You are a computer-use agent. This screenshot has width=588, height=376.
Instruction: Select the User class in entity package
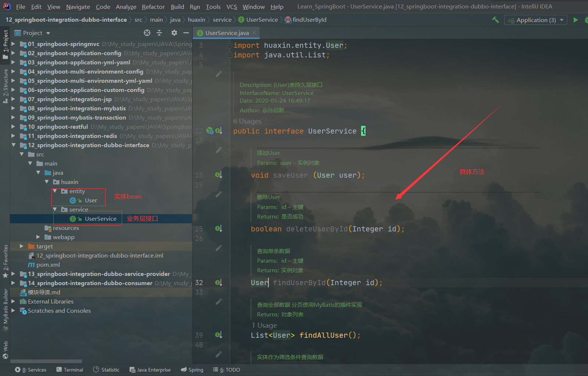coord(91,200)
